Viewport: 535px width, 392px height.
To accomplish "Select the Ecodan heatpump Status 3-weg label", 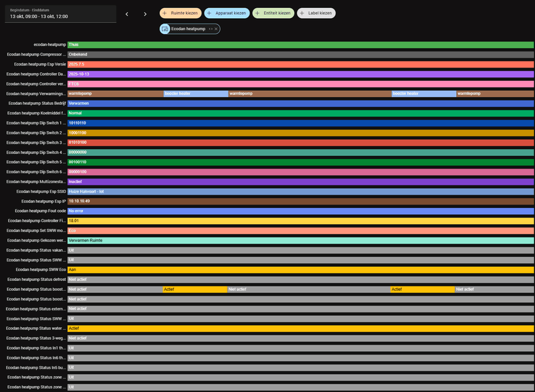I will tap(36, 338).
